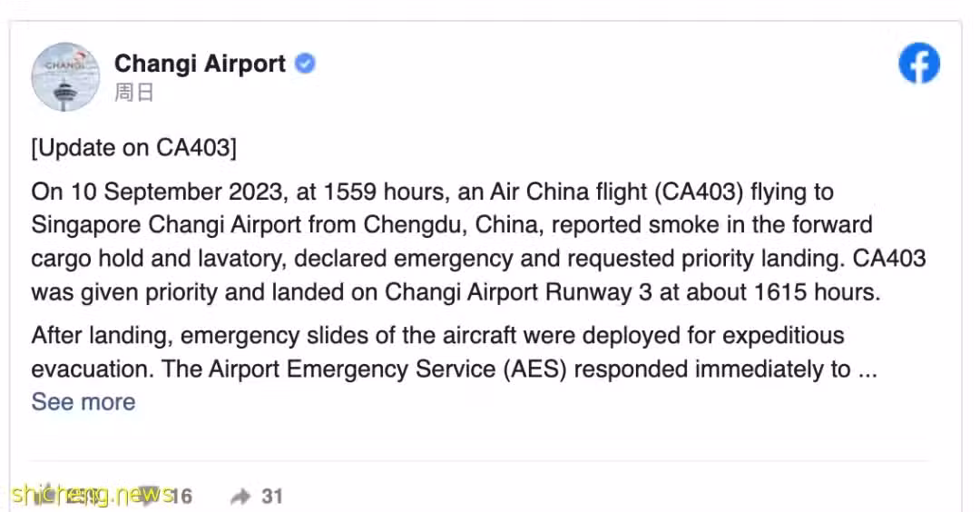Open the Changi Airport page name link
The height and width of the screenshot is (512, 980).
pyautogui.click(x=200, y=64)
